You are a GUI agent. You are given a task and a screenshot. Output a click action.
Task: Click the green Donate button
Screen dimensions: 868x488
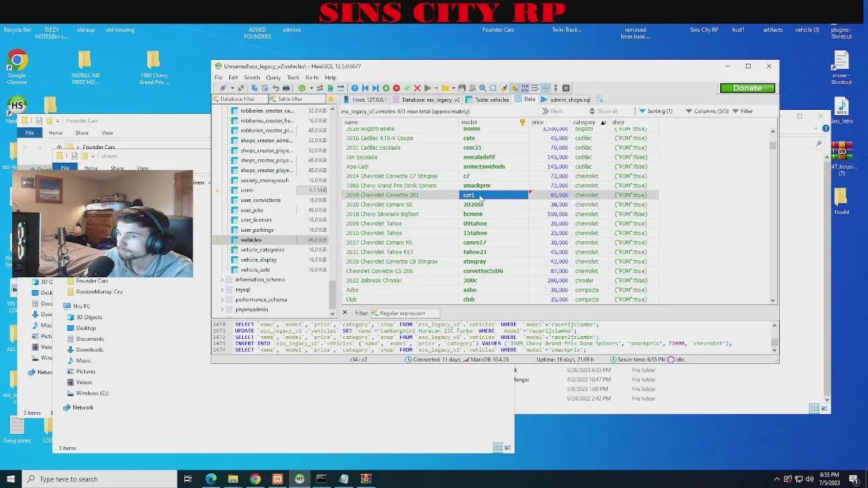pos(747,88)
